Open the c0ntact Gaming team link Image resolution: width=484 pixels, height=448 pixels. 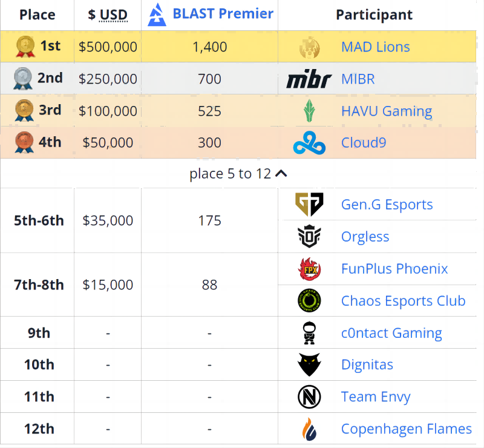click(x=391, y=333)
